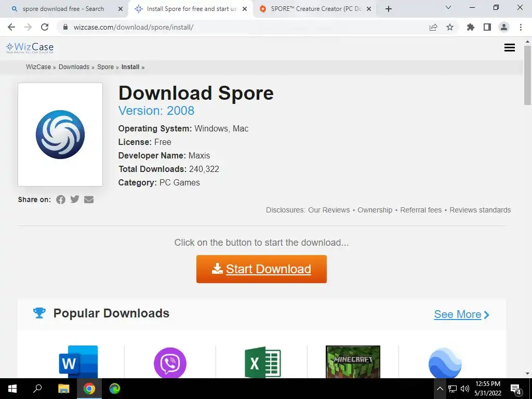The image size is (532, 399).
Task: Click the 'Download Spore' heading
Action: point(196,93)
